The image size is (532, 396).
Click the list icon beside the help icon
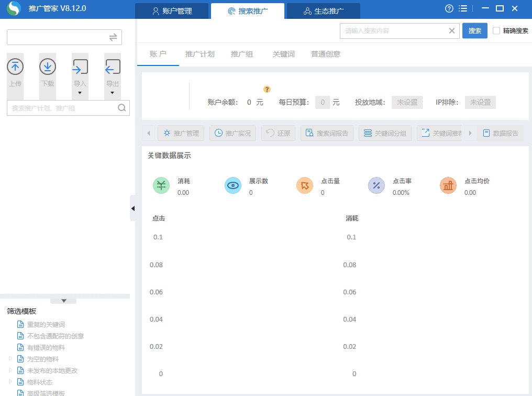point(463,8)
